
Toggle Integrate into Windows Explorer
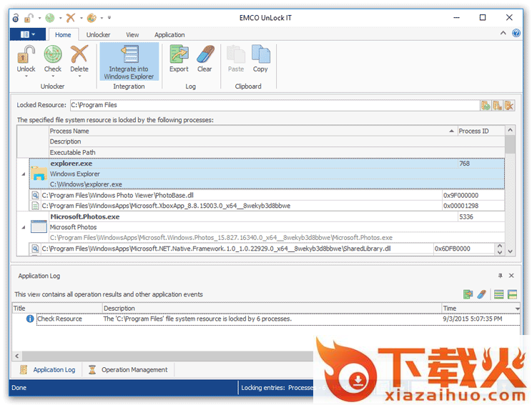(129, 61)
